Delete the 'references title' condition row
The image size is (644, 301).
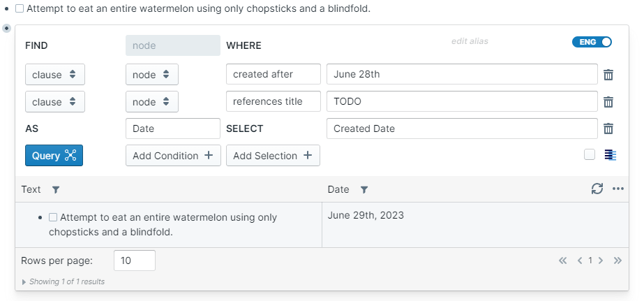(608, 102)
